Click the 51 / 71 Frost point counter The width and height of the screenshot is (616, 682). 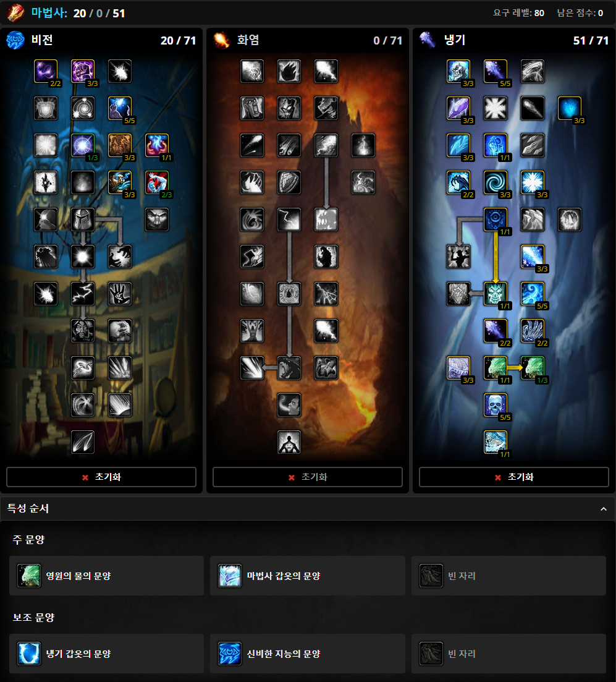pos(591,40)
